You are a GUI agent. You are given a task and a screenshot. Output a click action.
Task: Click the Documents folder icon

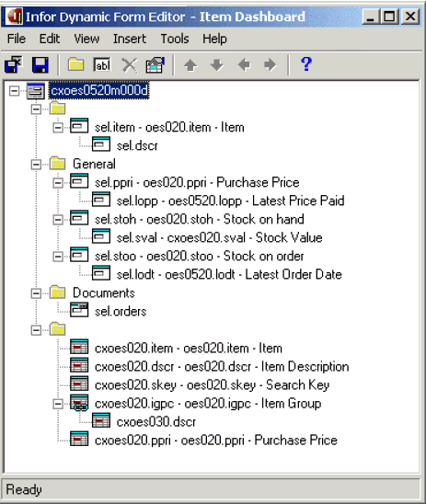pyautogui.click(x=58, y=292)
